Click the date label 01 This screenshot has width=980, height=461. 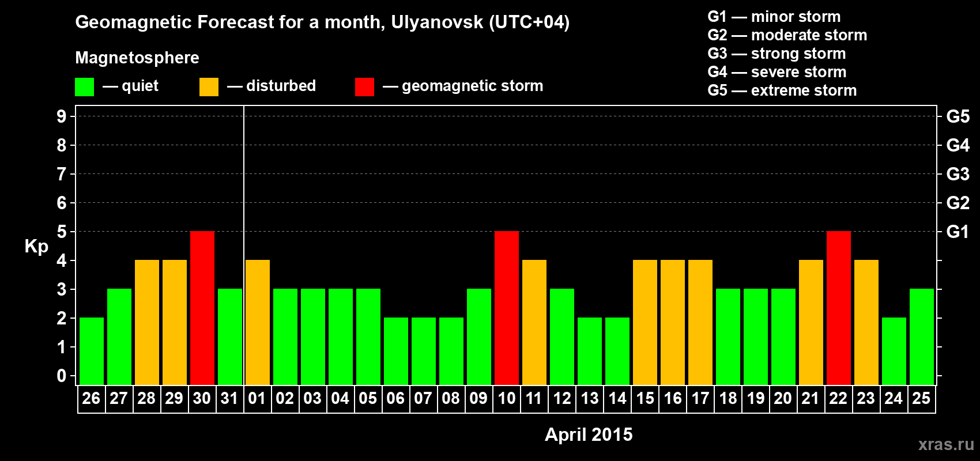click(257, 399)
